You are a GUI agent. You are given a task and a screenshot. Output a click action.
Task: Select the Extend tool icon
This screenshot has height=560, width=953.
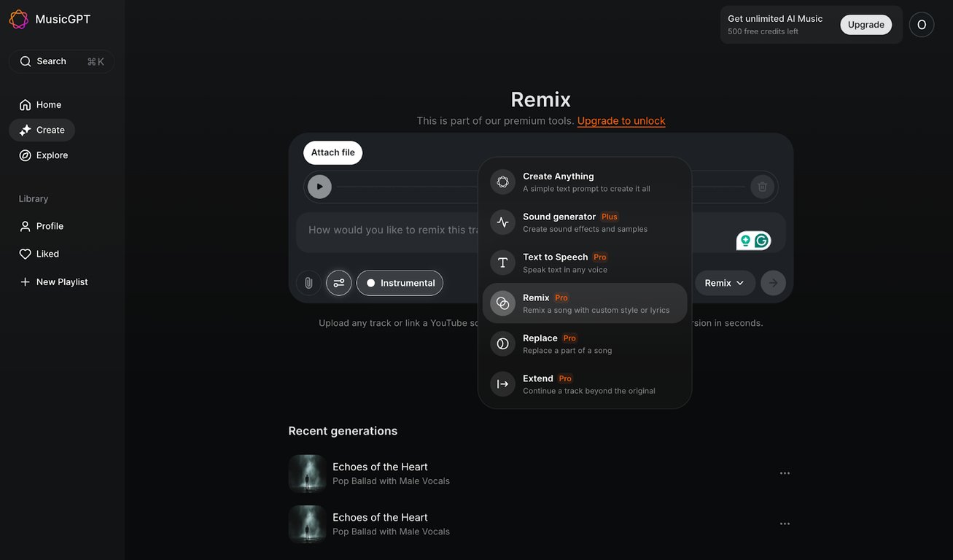pos(502,384)
